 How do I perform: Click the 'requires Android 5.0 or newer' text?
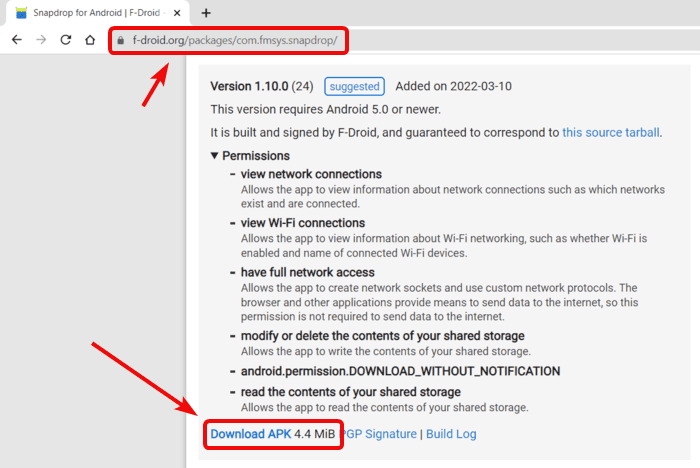coord(325,109)
